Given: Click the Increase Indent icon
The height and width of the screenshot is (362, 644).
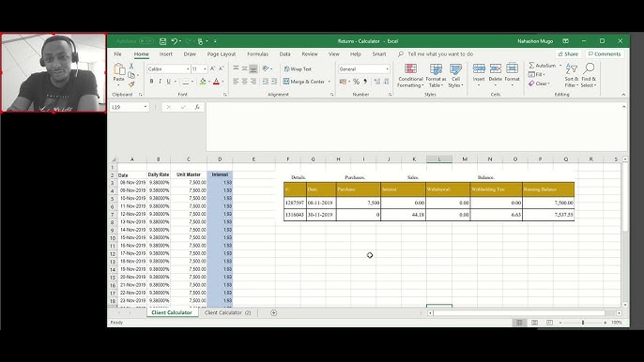Looking at the screenshot, I should pos(274,82).
